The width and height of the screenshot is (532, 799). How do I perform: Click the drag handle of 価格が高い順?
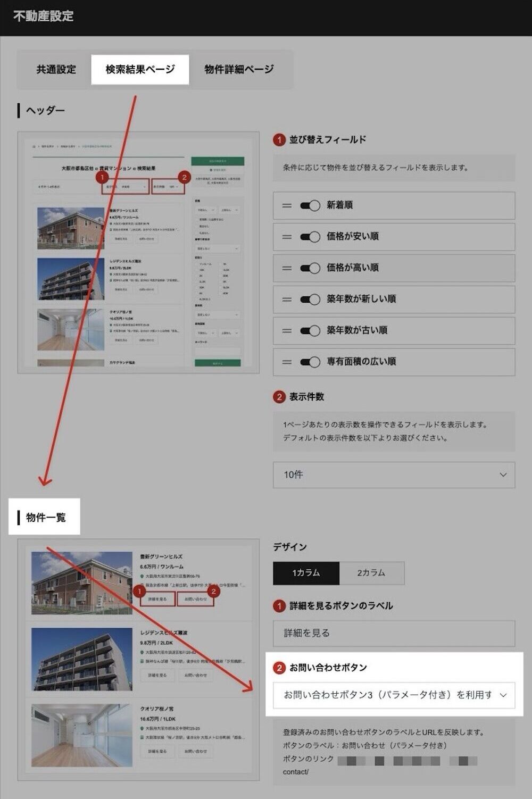(287, 268)
